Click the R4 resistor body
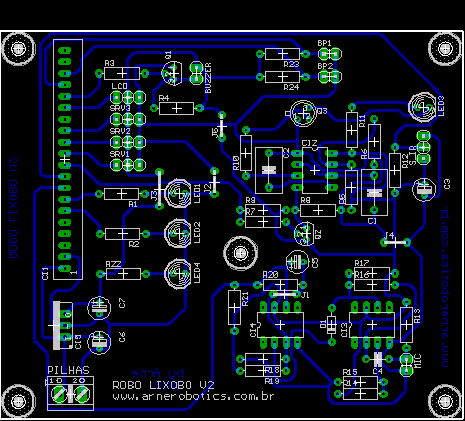This screenshot has height=421, width=465. pyautogui.click(x=177, y=108)
